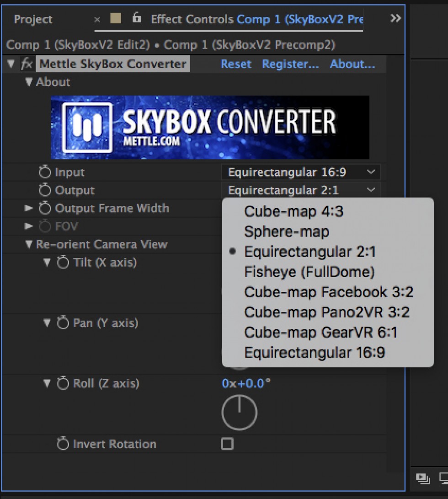This screenshot has height=499, width=448.
Task: Toggle the Output property stopwatch
Action: (x=45, y=190)
